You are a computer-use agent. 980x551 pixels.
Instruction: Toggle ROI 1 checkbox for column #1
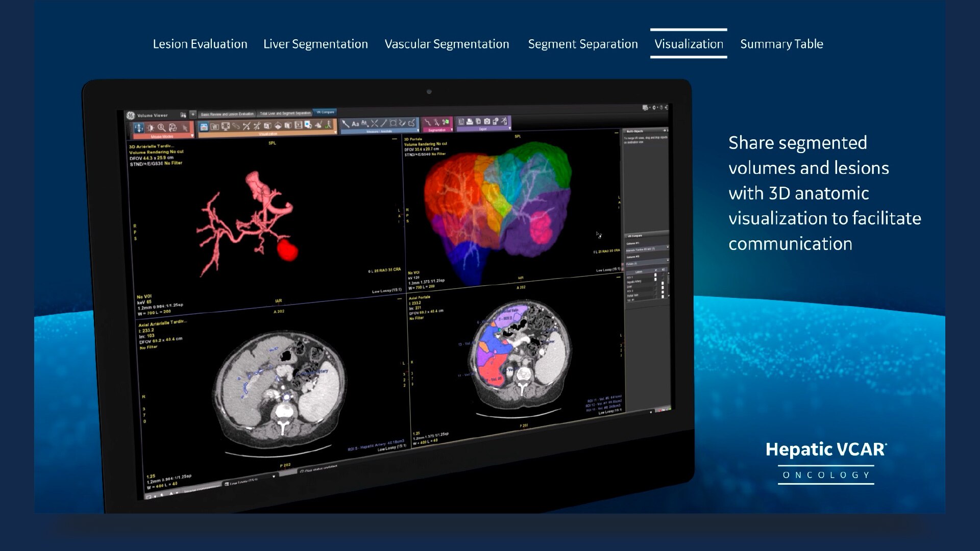coord(655,275)
